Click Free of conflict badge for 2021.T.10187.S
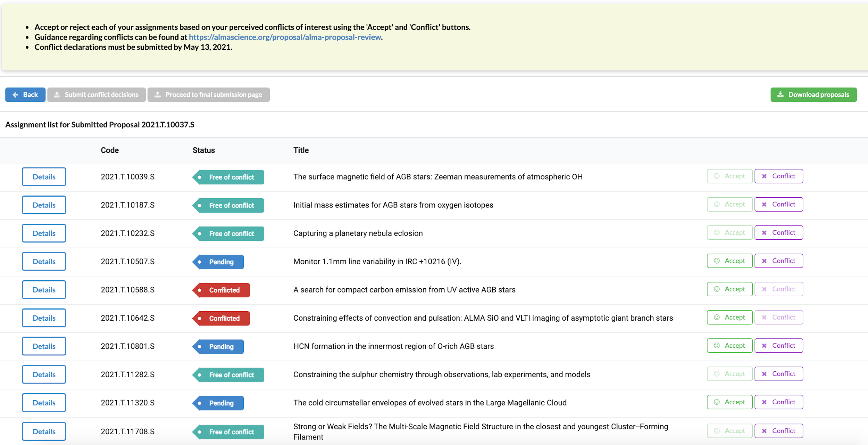The height and width of the screenshot is (445, 868). coord(229,205)
